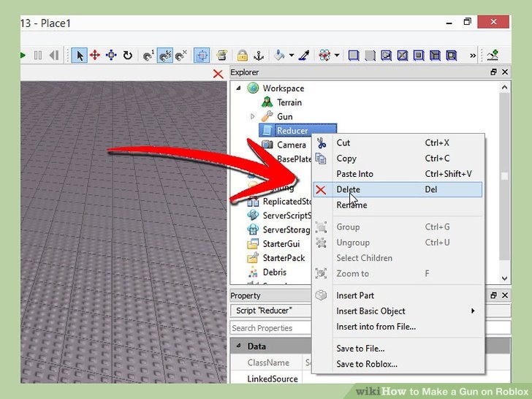Select the surface tool with X mark
This screenshot has height=399, width=532.
(x=403, y=56)
